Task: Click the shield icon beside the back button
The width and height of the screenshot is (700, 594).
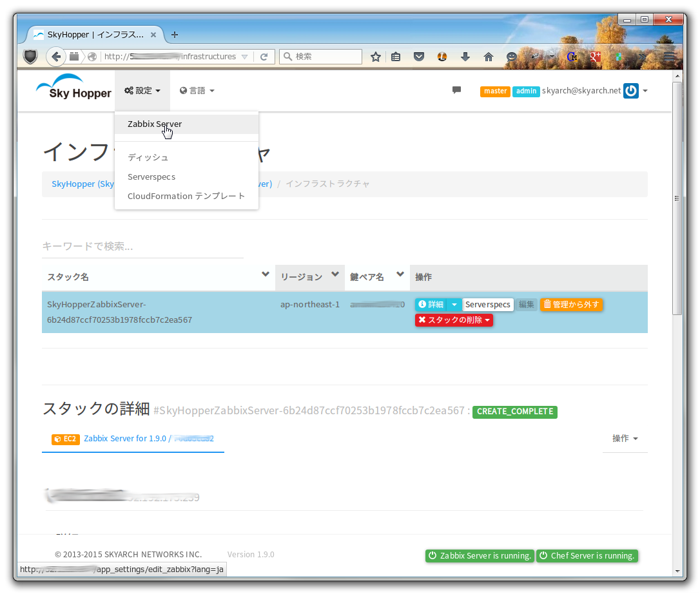Action: click(30, 57)
